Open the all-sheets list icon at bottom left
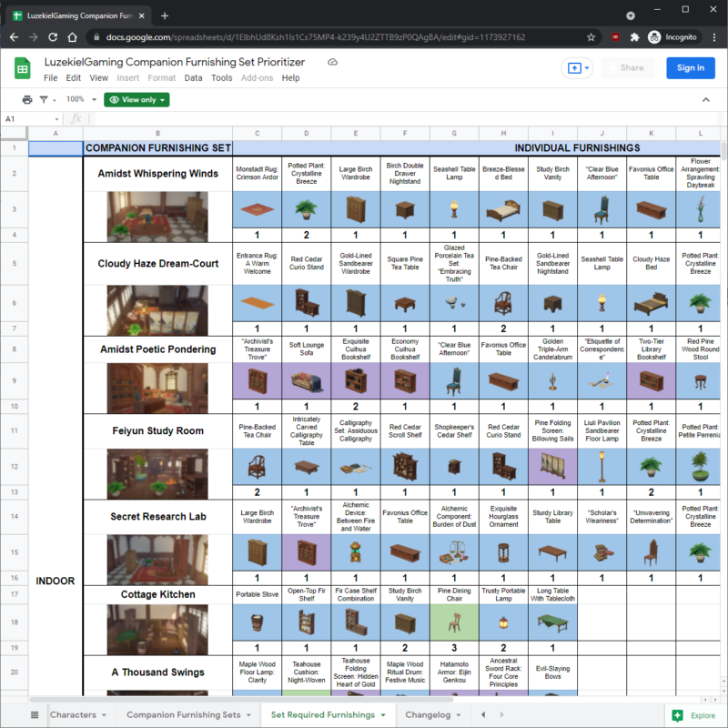Viewport: 728px width, 728px height. tap(35, 715)
